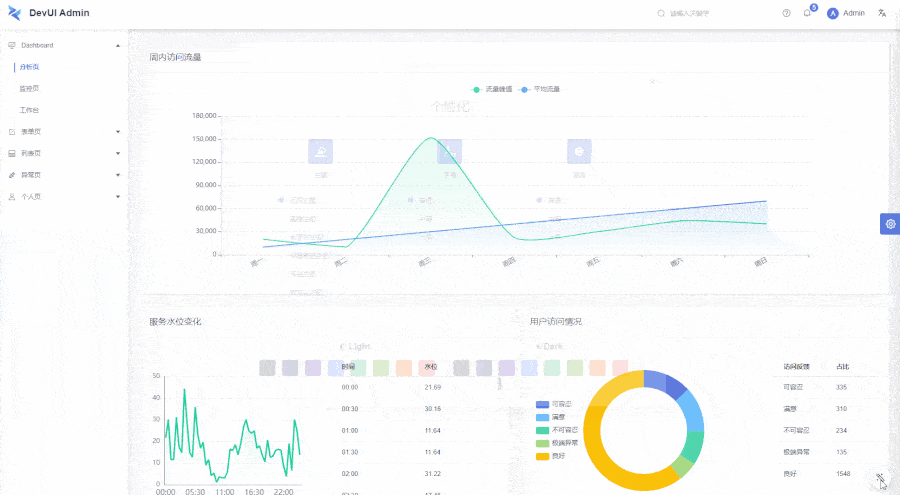Click the Dashboard menu label
The image size is (900, 495).
[37, 45]
